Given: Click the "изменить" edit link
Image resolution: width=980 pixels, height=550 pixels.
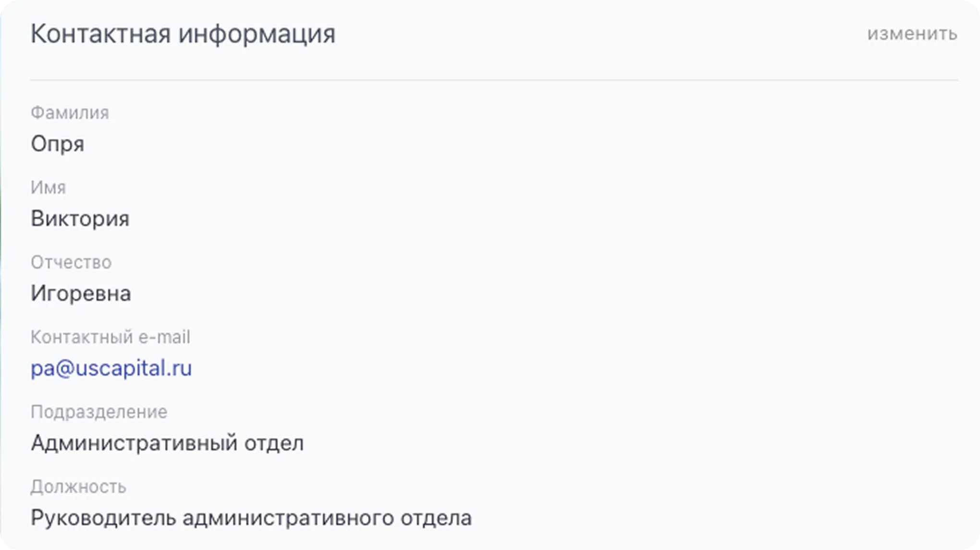Looking at the screenshot, I should pyautogui.click(x=912, y=34).
